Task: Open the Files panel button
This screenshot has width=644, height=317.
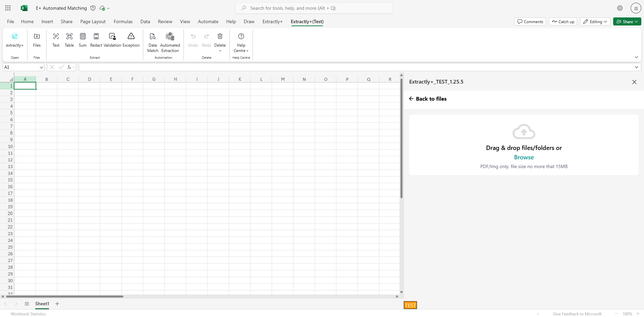Action: coord(37,40)
